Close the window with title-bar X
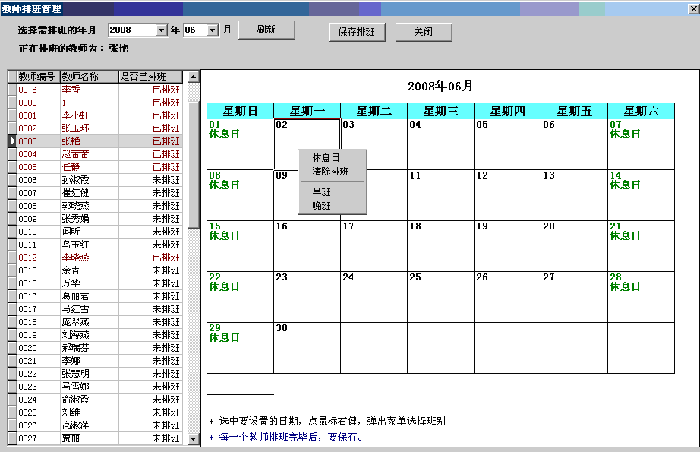 click(694, 8)
